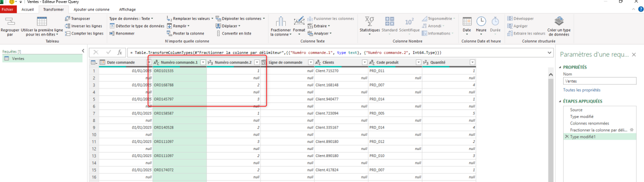
Task: Open table corner menu icon in grid
Action: click(94, 62)
